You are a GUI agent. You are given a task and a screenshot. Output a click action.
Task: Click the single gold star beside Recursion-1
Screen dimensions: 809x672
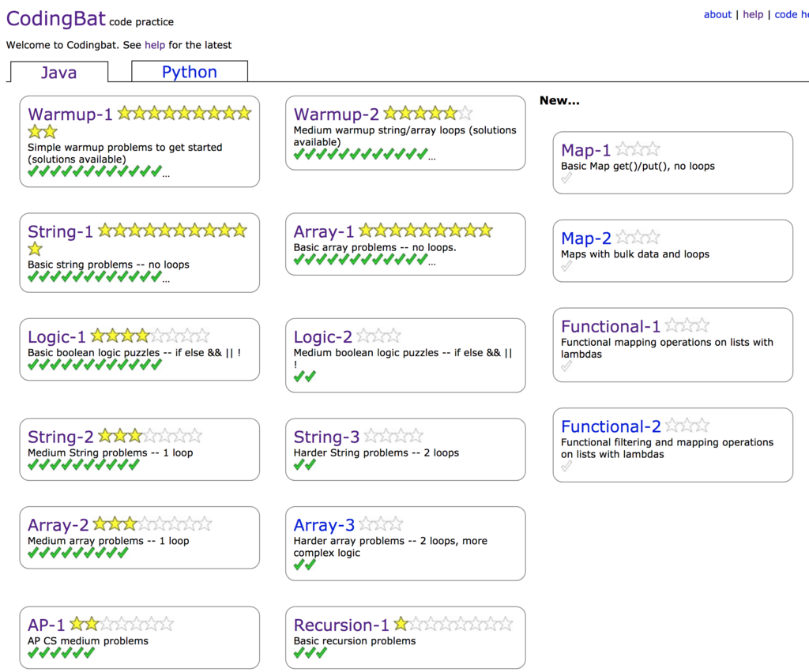point(401,624)
